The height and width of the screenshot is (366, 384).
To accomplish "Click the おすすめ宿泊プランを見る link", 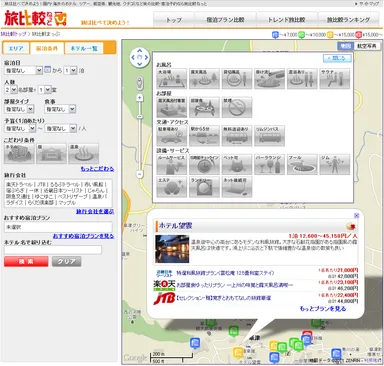I will [83, 236].
